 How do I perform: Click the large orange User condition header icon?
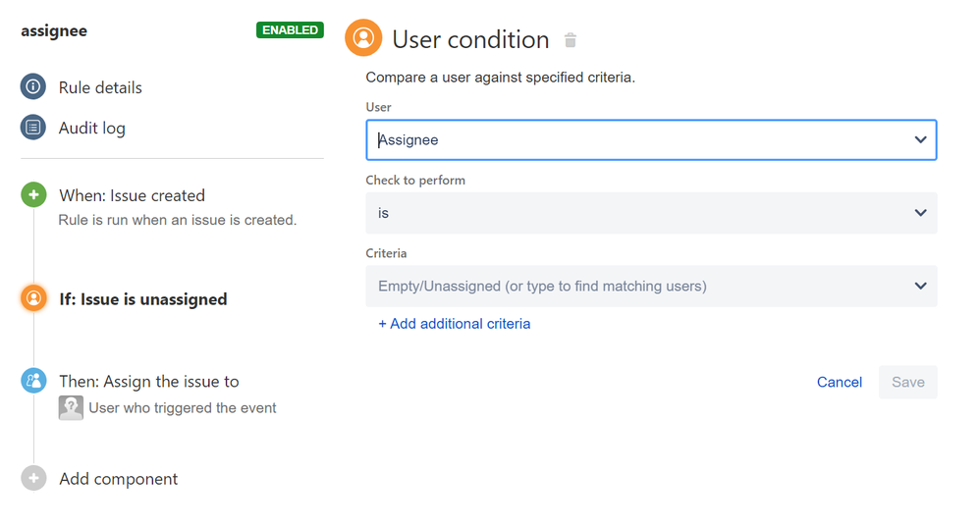(x=363, y=38)
